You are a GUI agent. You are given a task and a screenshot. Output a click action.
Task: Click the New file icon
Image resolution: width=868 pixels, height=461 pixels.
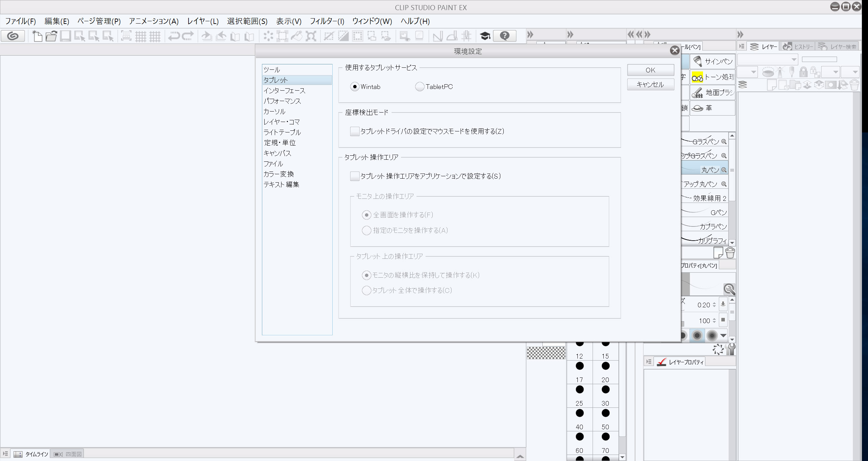[37, 36]
